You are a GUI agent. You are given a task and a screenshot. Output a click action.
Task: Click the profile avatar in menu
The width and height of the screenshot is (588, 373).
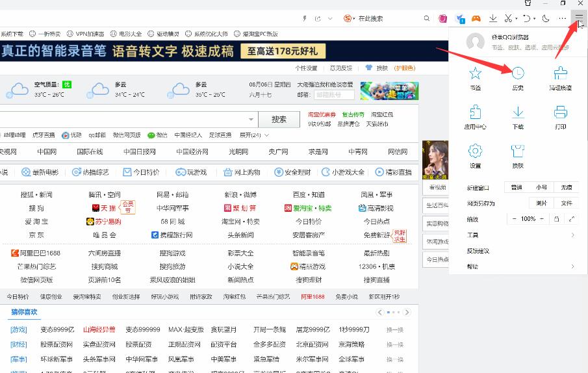click(x=475, y=42)
